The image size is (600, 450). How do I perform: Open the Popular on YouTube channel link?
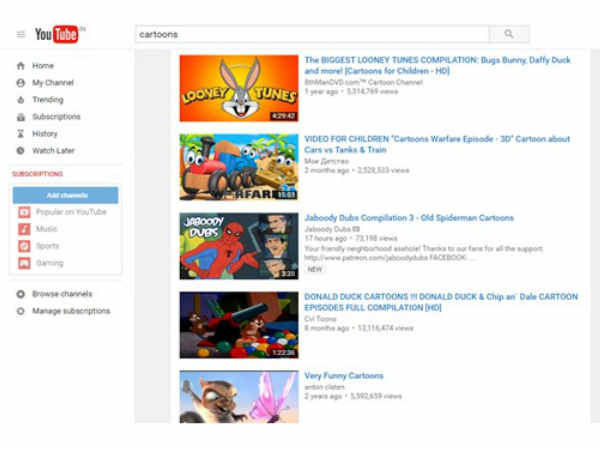click(x=71, y=212)
